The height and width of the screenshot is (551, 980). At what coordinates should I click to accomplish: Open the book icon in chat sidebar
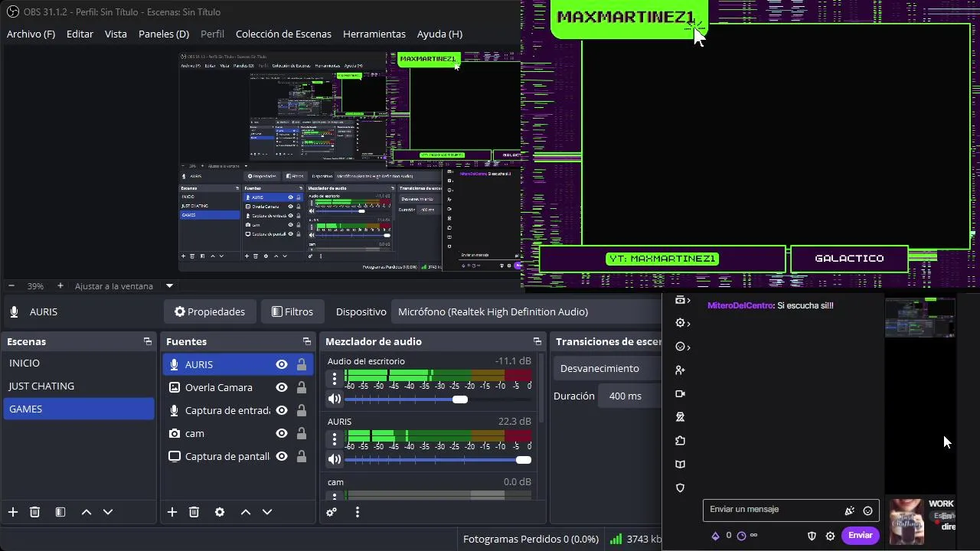pyautogui.click(x=680, y=465)
